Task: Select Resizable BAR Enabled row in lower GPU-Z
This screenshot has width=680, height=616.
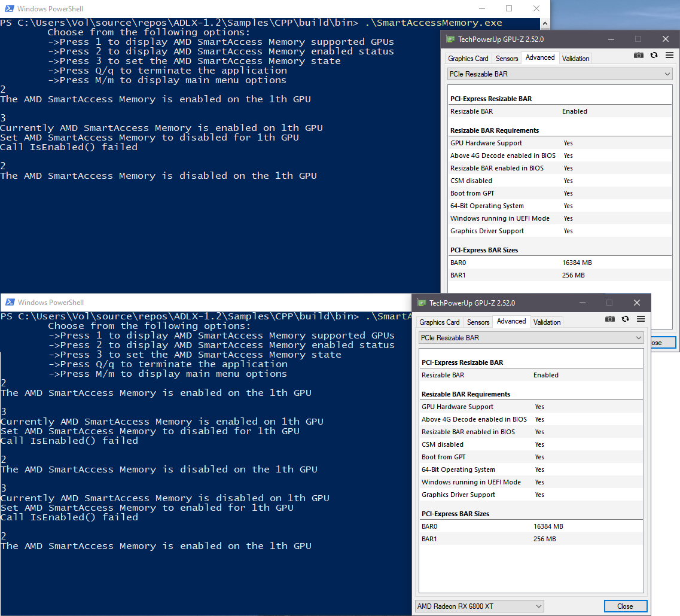Action: (531, 375)
